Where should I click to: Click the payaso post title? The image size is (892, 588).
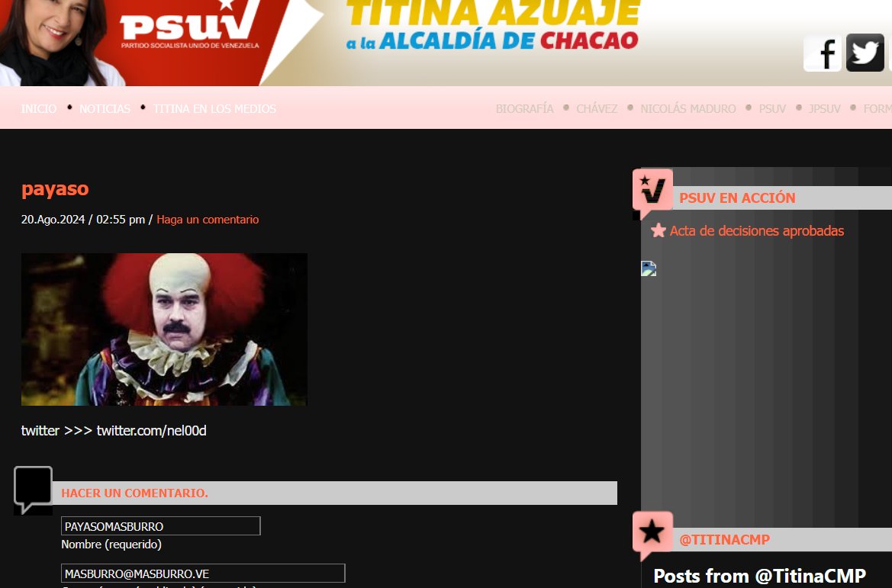coord(55,189)
